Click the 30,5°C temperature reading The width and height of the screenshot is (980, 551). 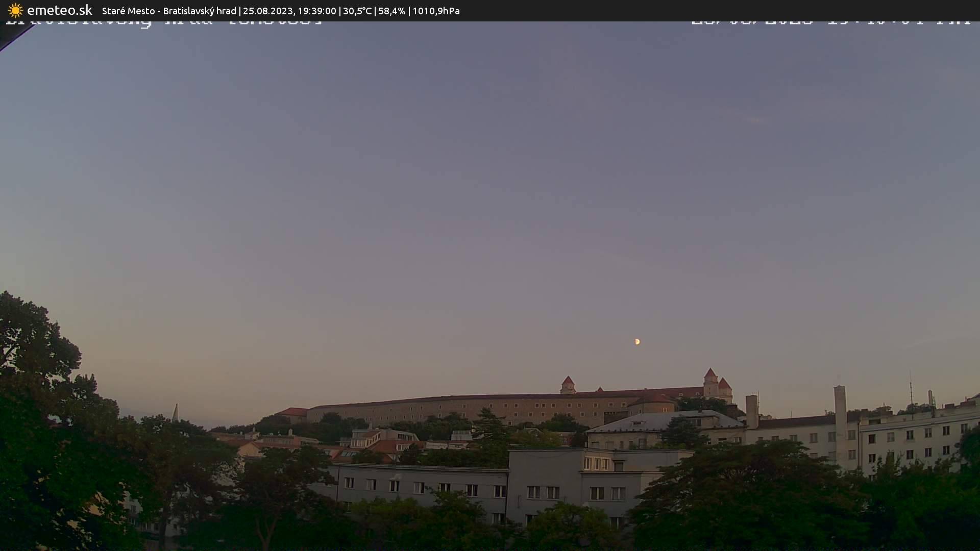pyautogui.click(x=357, y=11)
